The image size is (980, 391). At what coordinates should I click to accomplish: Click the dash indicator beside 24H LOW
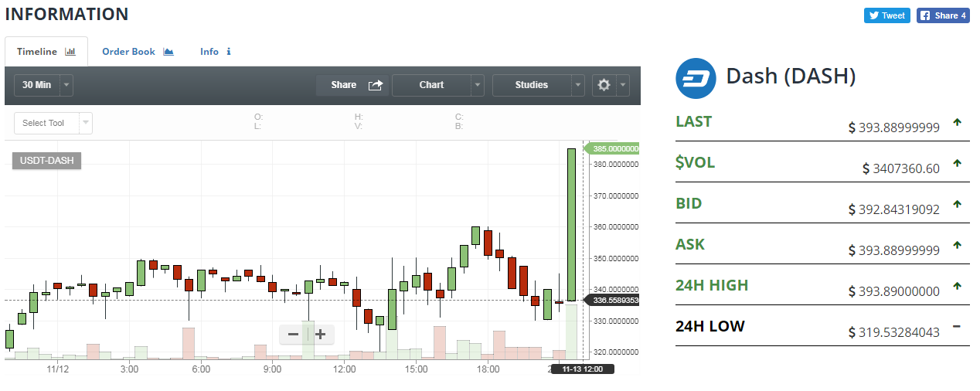957,326
